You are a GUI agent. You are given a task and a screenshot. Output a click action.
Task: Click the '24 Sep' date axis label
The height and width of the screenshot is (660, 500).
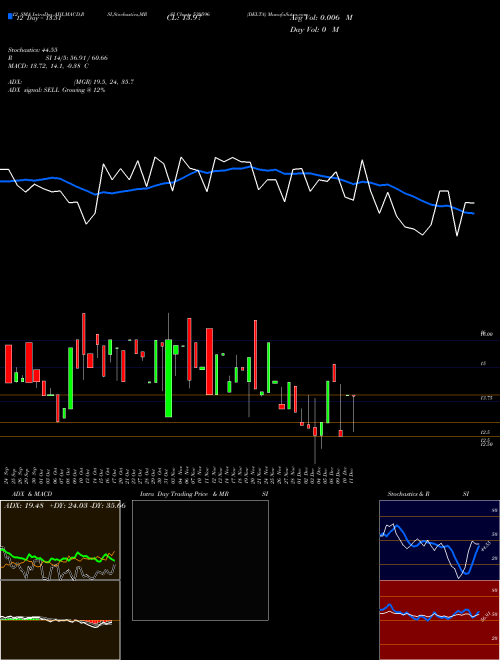click(8, 474)
